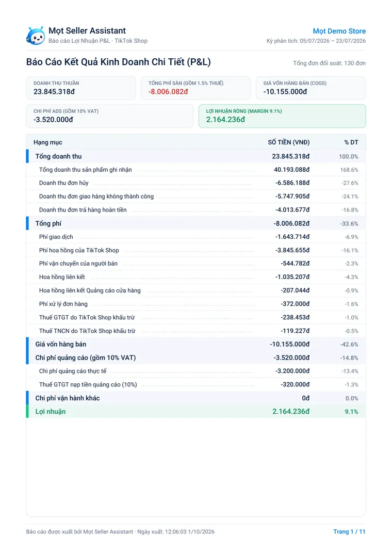Click the -27.6% percentage value
The image size is (392, 554).
click(x=350, y=183)
